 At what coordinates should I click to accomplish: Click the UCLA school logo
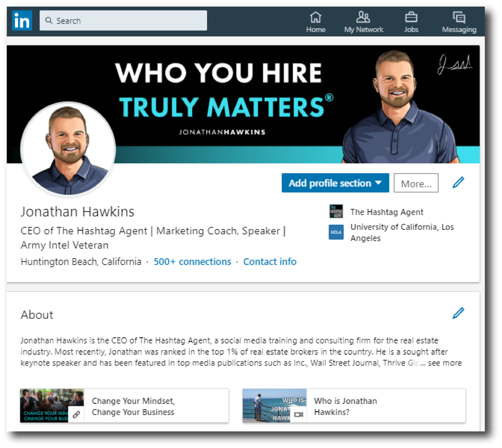(336, 232)
